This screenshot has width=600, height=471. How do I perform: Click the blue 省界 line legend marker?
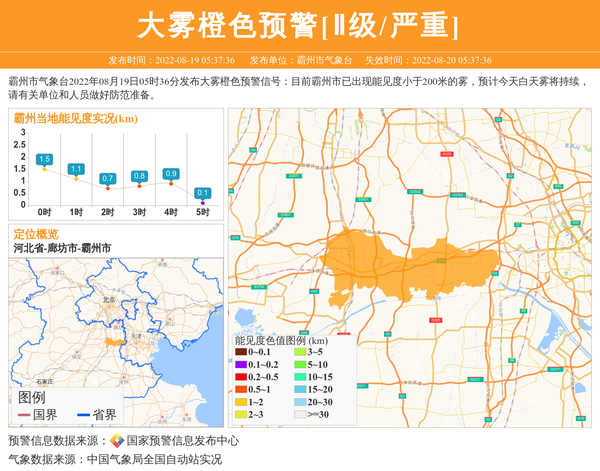(x=82, y=415)
